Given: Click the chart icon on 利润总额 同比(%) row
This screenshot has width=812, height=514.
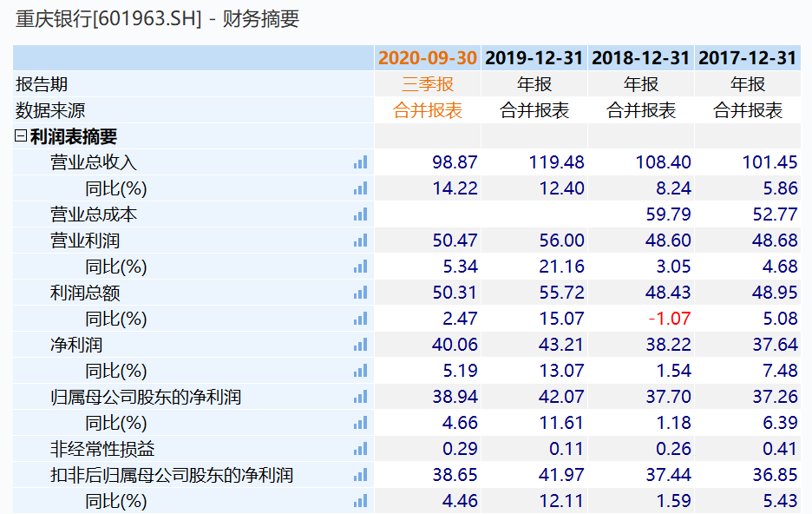Looking at the screenshot, I should pyautogui.click(x=363, y=318).
